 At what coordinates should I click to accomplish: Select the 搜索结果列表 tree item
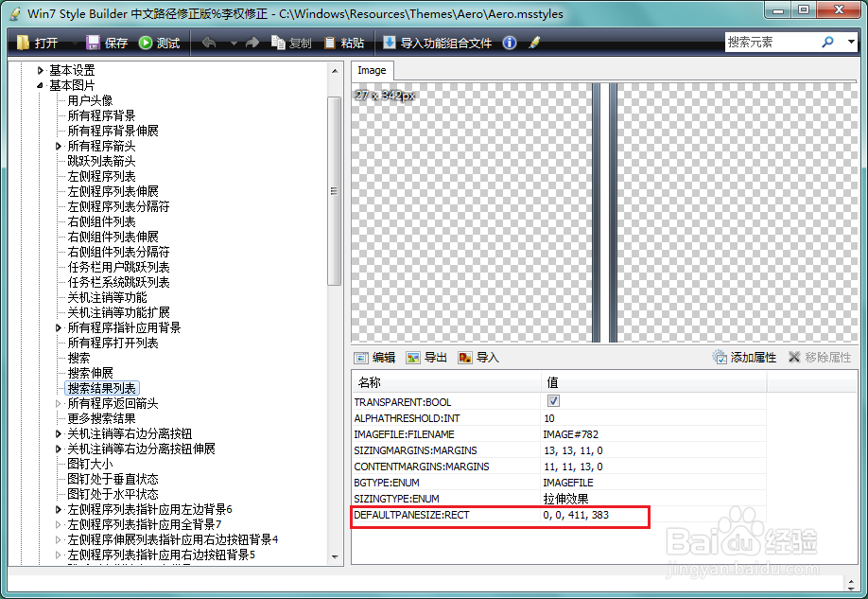coord(101,387)
